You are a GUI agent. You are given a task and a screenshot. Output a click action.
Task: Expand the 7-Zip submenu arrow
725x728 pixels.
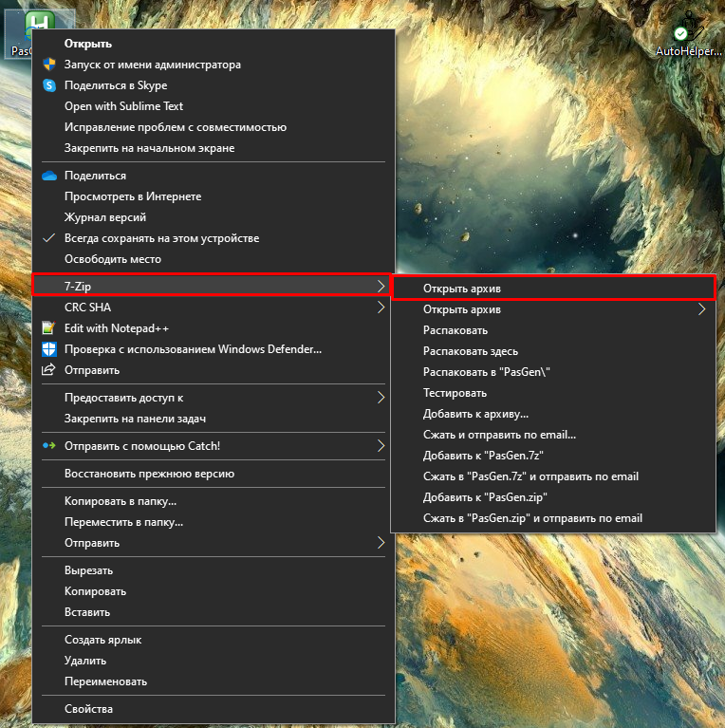point(381,286)
